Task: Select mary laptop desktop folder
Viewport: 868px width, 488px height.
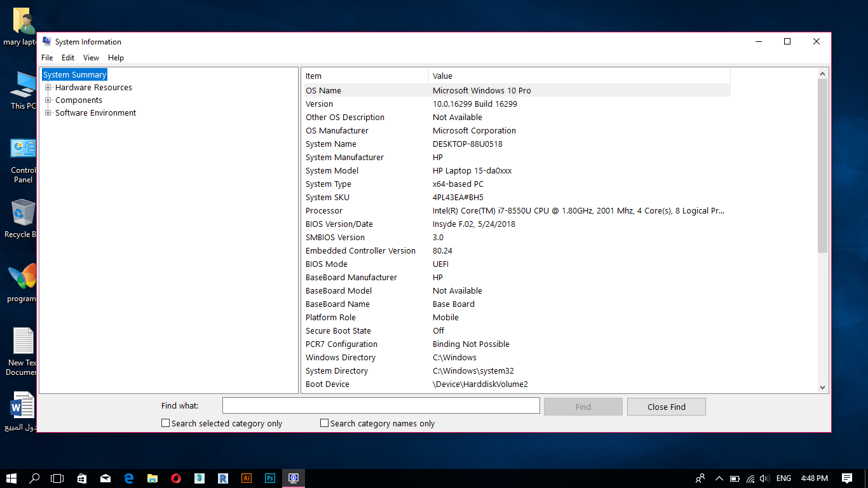Action: click(x=23, y=27)
